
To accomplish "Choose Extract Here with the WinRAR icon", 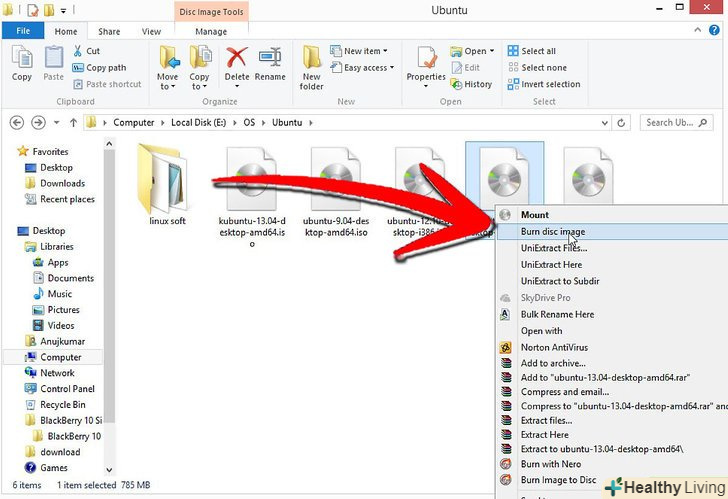I will [612, 434].
